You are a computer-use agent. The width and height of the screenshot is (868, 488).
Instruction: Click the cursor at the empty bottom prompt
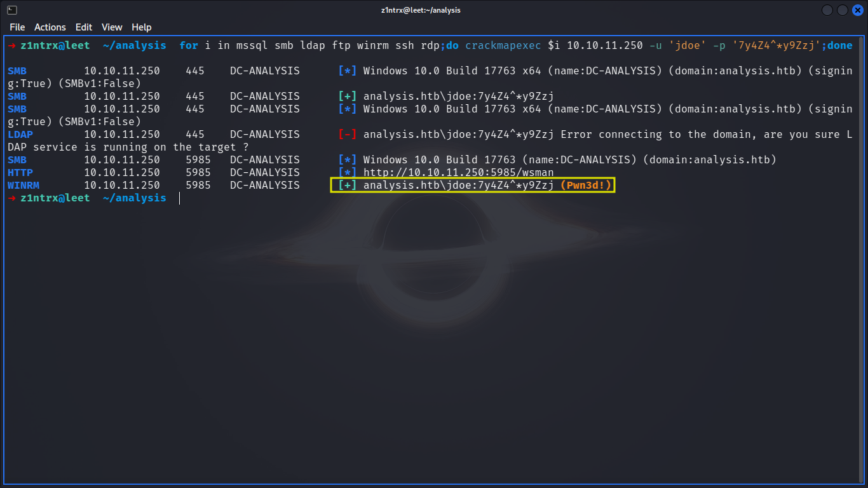coord(180,198)
